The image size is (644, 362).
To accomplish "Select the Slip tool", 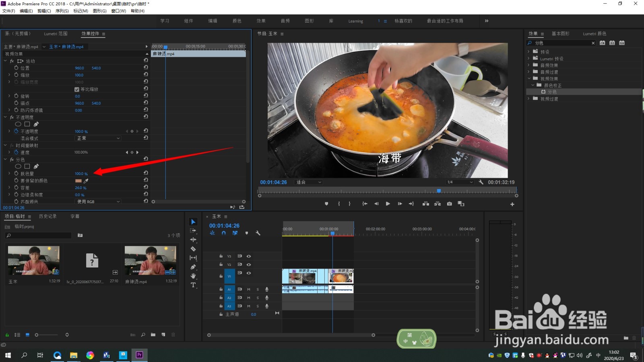I will point(193,258).
